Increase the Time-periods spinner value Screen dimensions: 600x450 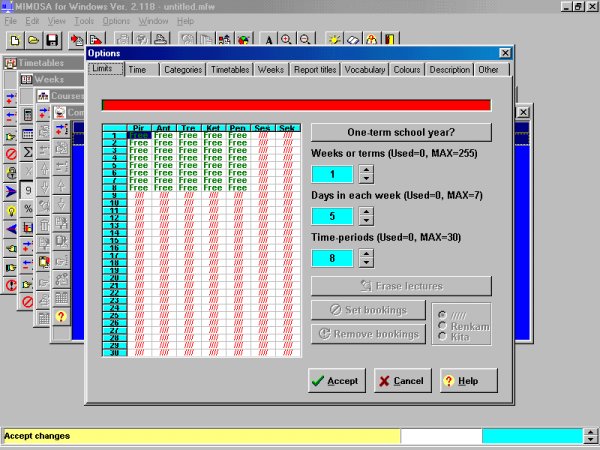(366, 252)
